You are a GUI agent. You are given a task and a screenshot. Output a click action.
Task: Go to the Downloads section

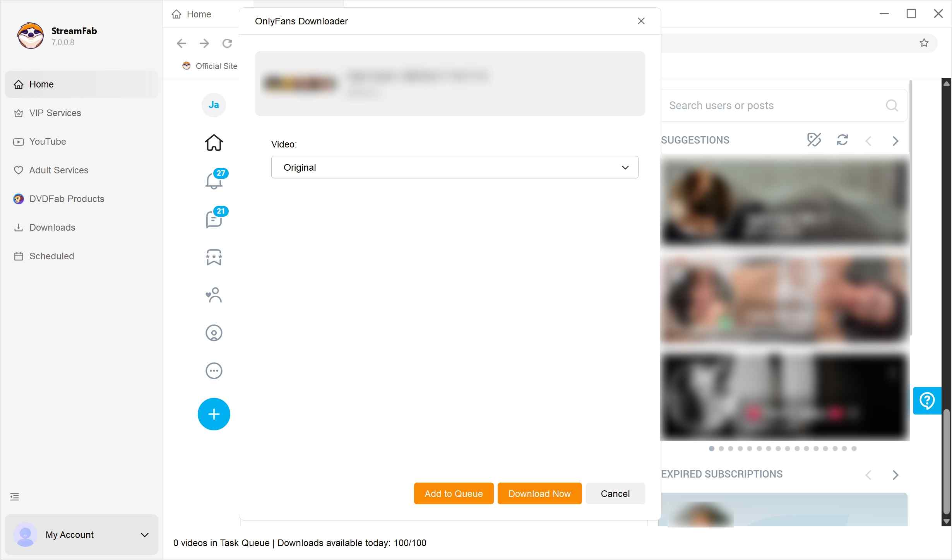click(x=52, y=228)
